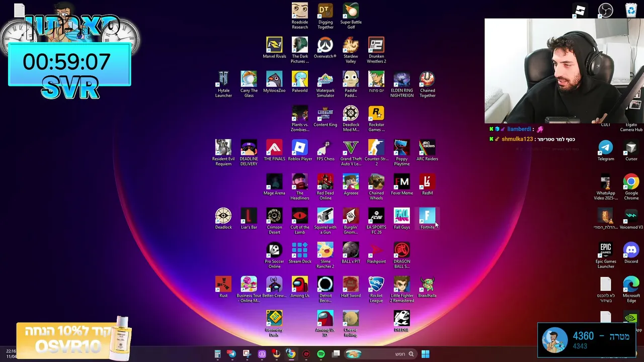Open THE FINALS desktop shortcut

pyautogui.click(x=274, y=150)
